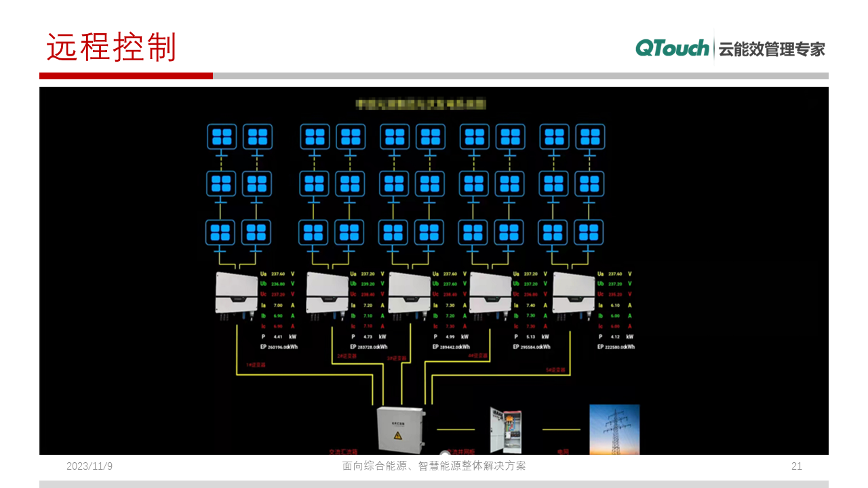
Task: Click the 云能效管理专家 tagline text
Action: tap(772, 49)
